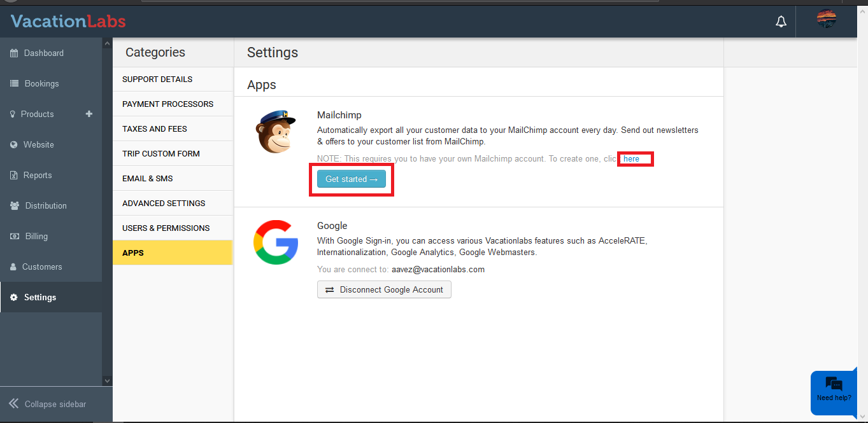Open the Payment Processors category
868x423 pixels.
coord(173,104)
